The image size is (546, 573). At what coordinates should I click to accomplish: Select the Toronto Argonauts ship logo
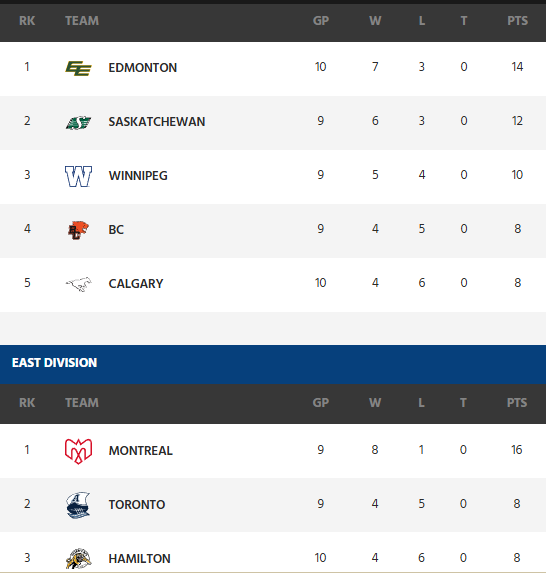(78, 505)
